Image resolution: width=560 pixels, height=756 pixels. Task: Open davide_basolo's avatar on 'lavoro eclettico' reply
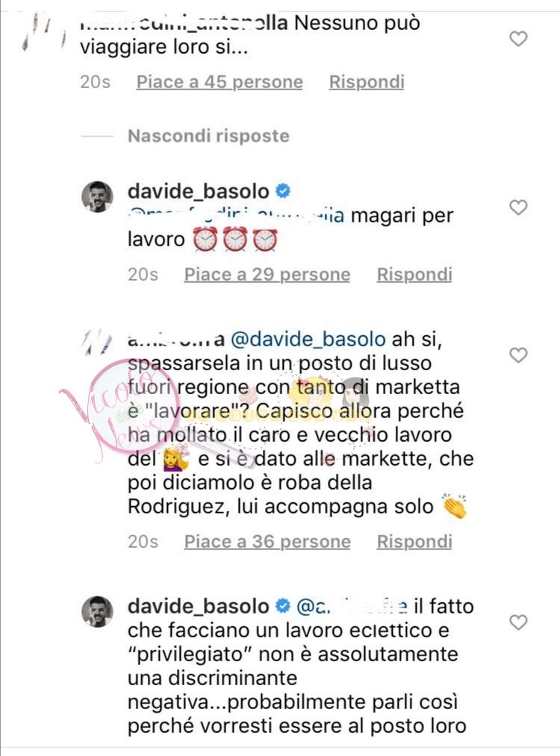pos(97,611)
